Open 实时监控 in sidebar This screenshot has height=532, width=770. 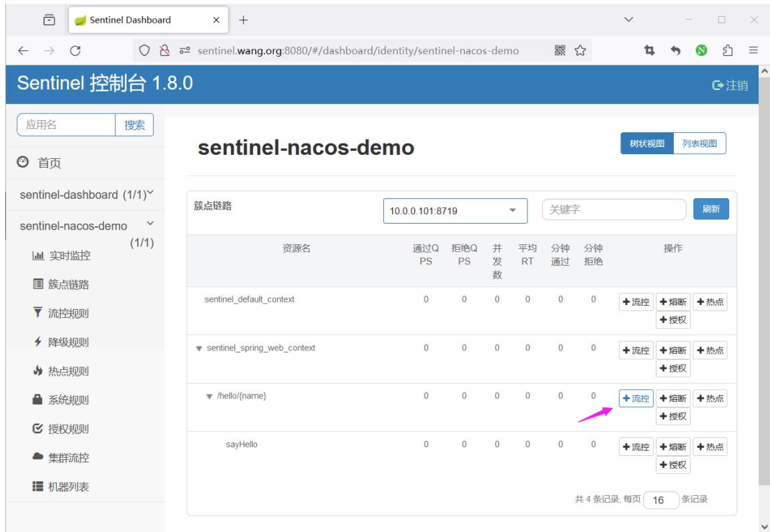coord(61,256)
